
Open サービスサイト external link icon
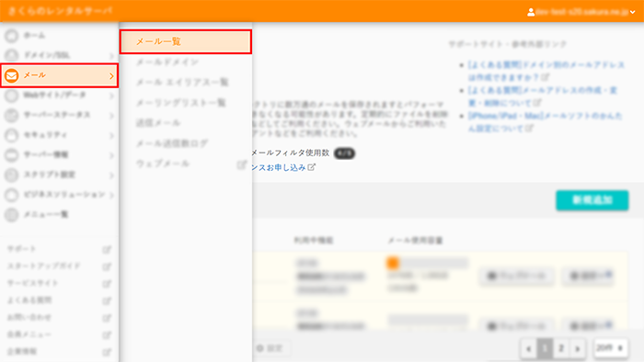(107, 283)
